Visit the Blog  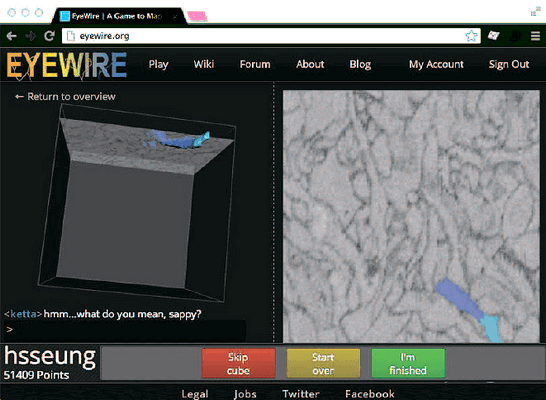360,64
